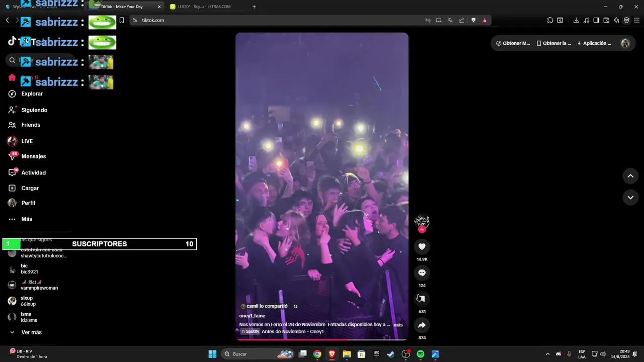644x362 pixels.
Task: Open the profile avatar menu in TikTok header
Action: tap(625, 43)
